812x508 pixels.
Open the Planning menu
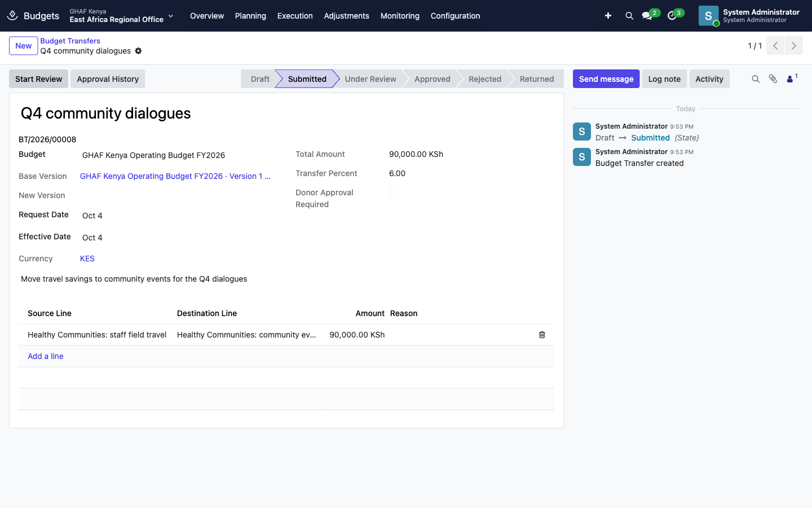click(250, 16)
